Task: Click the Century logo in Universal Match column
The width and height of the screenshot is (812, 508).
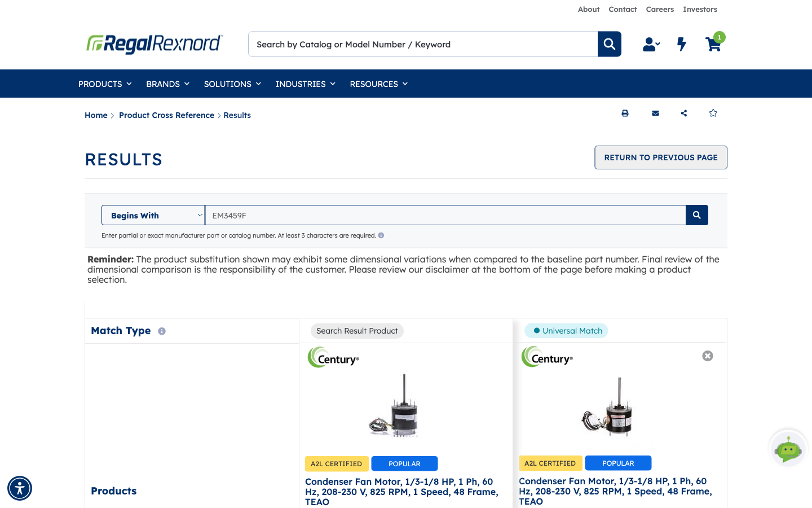Action: point(547,357)
